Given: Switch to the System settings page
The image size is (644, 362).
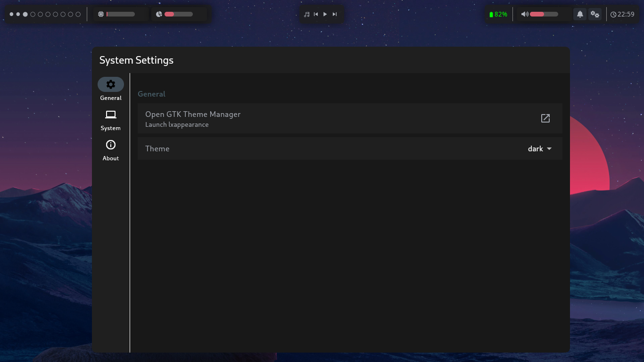Looking at the screenshot, I should pos(111,120).
